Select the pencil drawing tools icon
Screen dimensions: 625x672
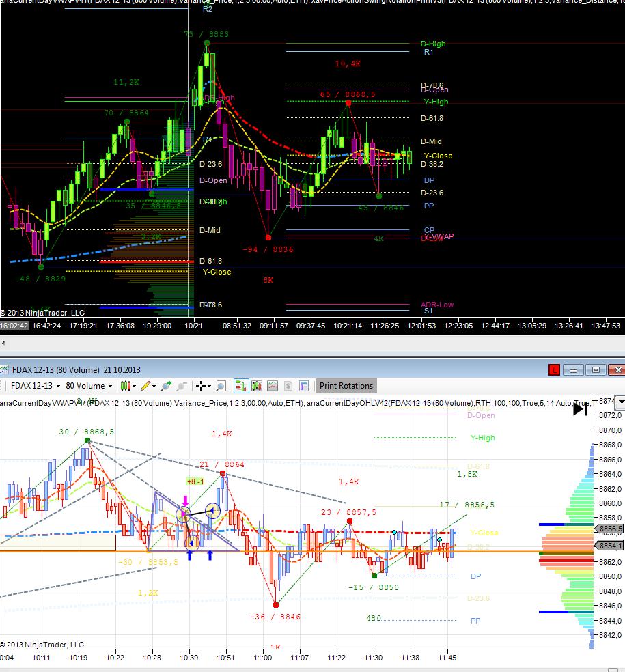[x=145, y=386]
